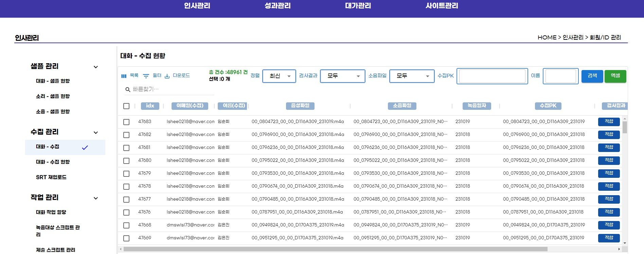The width and height of the screenshot is (644, 254).
Task: Toggle the select-all header checkbox
Action: pos(126,106)
